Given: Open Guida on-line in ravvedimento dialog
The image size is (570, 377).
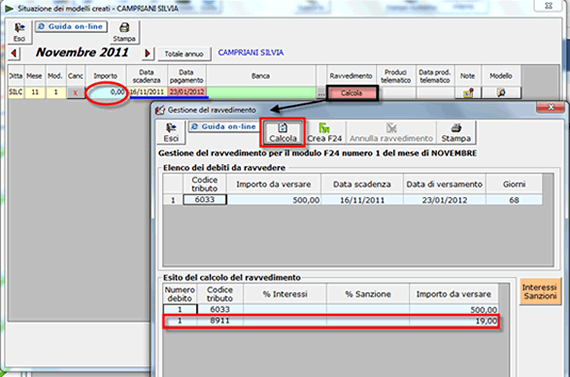Looking at the screenshot, I should [224, 127].
